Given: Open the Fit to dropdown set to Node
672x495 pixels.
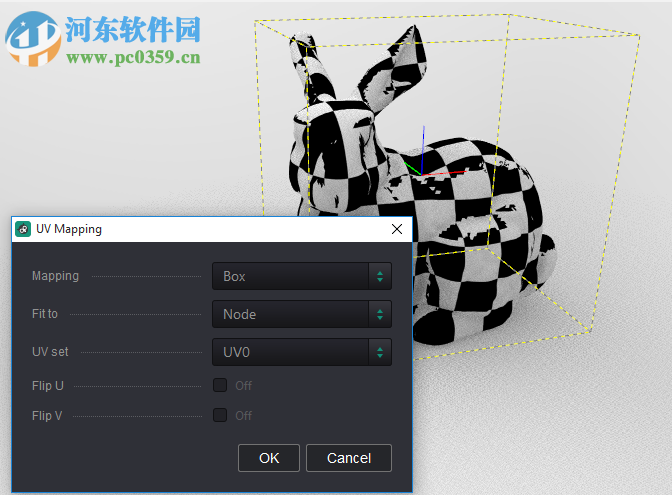Looking at the screenshot, I should point(302,314).
